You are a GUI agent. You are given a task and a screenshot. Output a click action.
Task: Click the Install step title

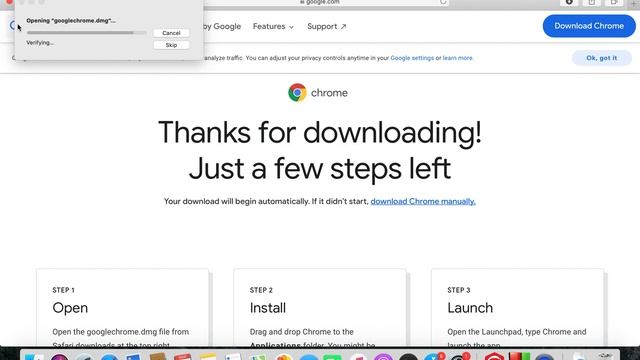point(268,308)
